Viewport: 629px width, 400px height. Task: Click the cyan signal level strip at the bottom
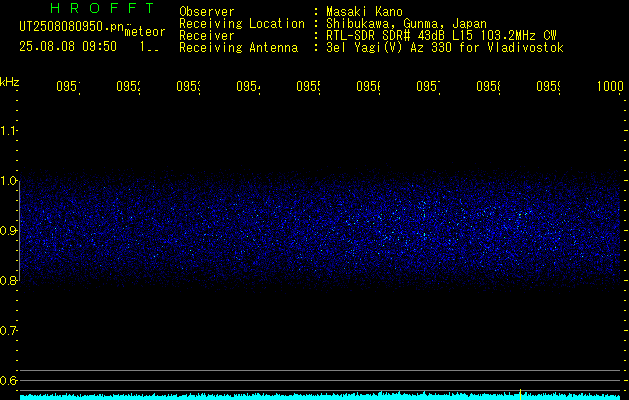coord(321,396)
